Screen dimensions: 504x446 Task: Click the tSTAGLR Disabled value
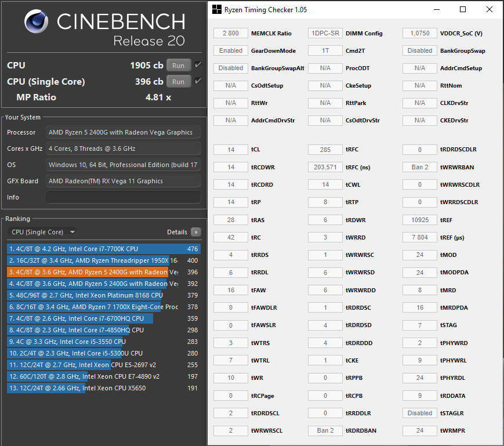click(x=420, y=413)
